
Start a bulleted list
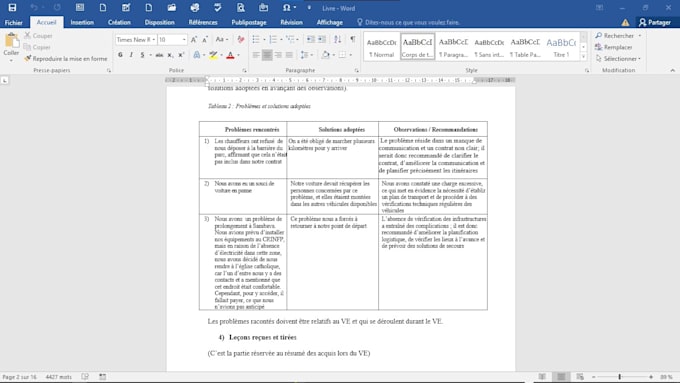(256, 39)
